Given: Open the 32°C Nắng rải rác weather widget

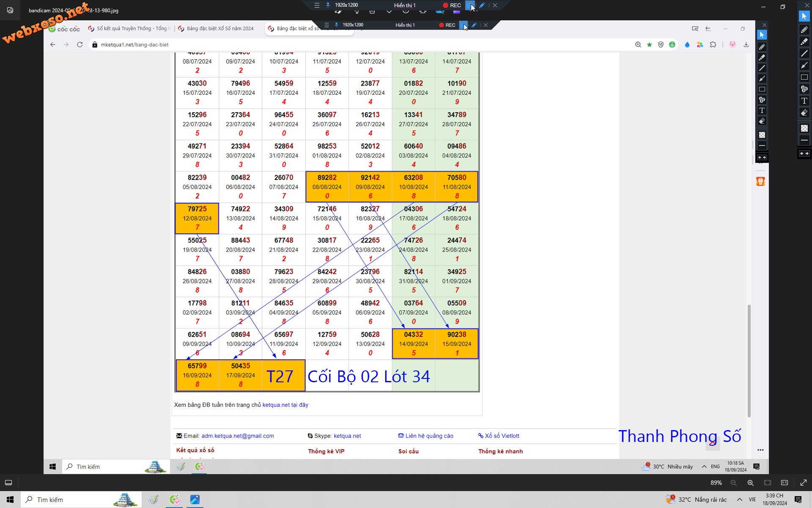Looking at the screenshot, I should [x=696, y=500].
